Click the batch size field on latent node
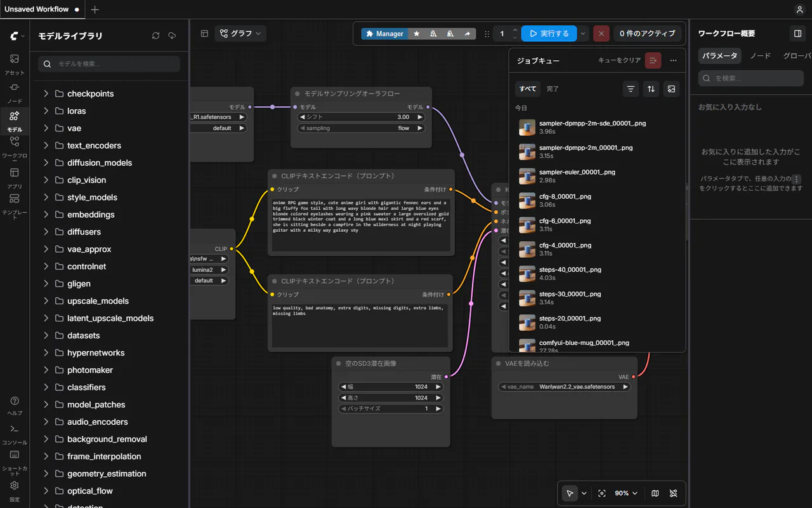The image size is (812, 508). click(x=391, y=408)
